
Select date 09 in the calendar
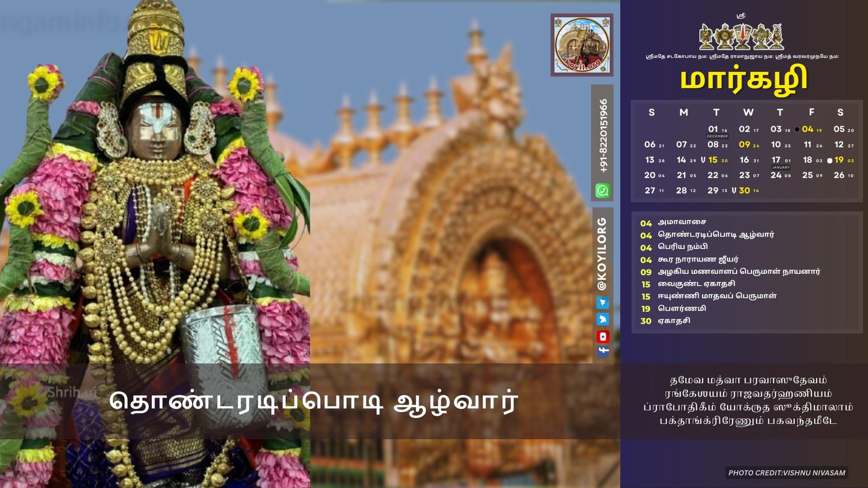pos(744,145)
